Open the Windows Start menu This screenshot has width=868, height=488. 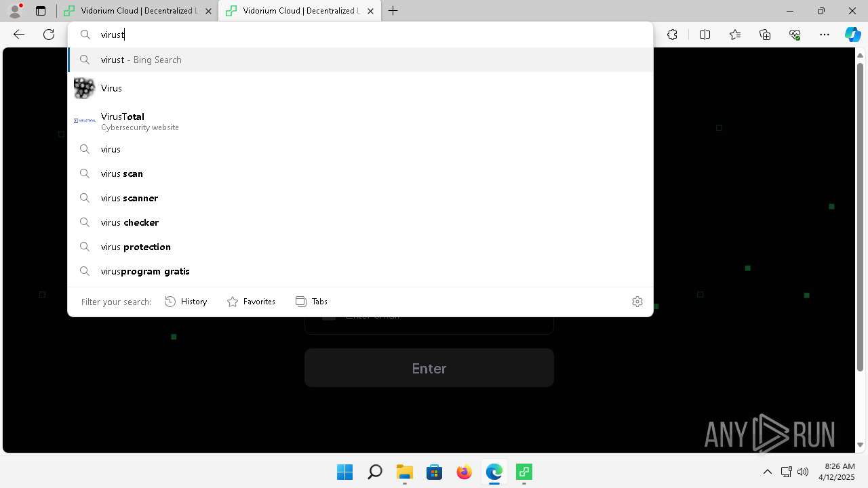point(344,472)
